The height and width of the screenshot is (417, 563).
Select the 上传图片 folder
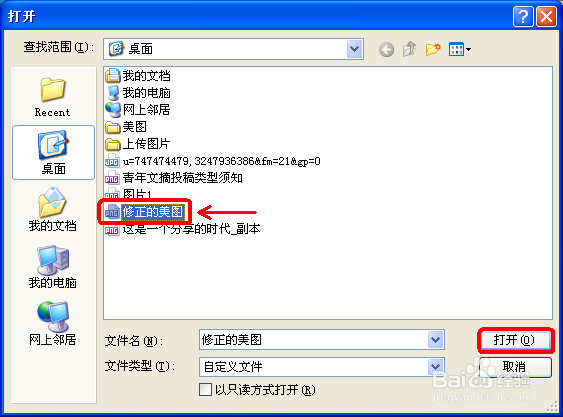click(138, 144)
